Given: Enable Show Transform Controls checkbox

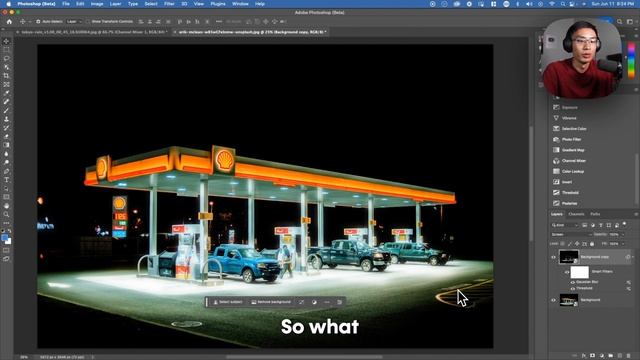Looking at the screenshot, I should click(x=88, y=21).
